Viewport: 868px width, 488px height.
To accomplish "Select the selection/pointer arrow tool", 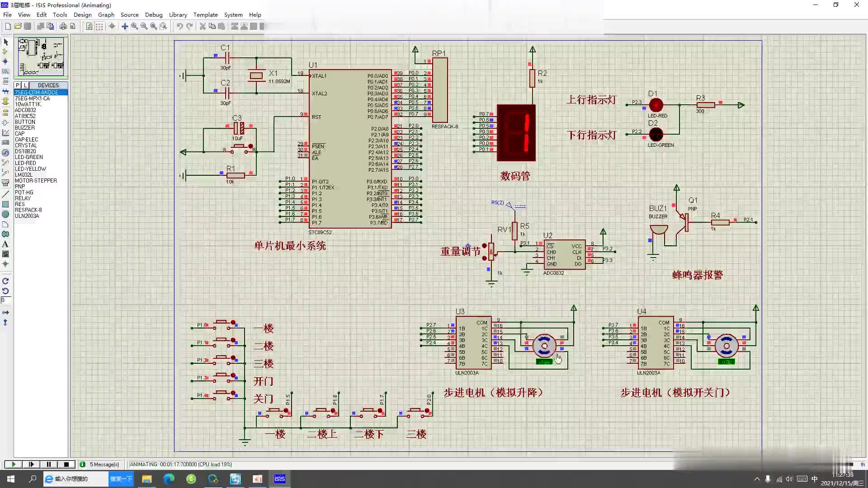I will point(6,41).
